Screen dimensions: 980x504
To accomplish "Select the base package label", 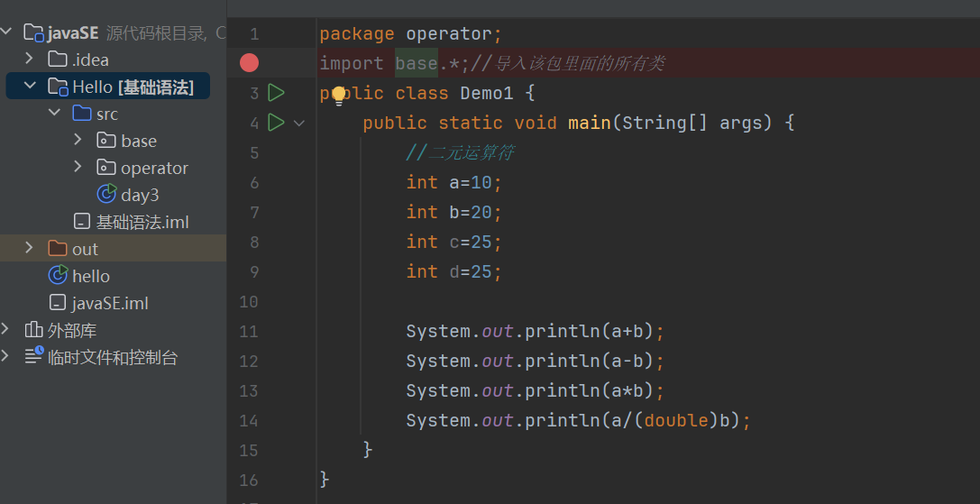I will (139, 141).
